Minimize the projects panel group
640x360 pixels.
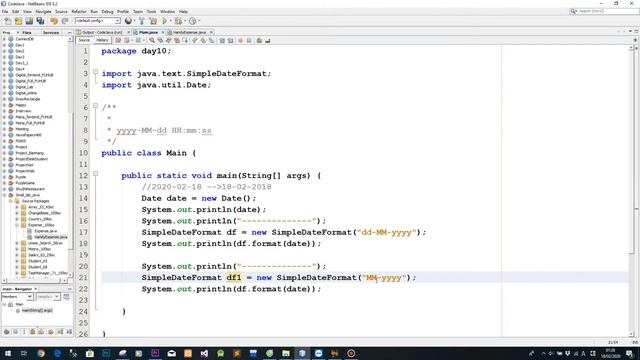[x=69, y=32]
